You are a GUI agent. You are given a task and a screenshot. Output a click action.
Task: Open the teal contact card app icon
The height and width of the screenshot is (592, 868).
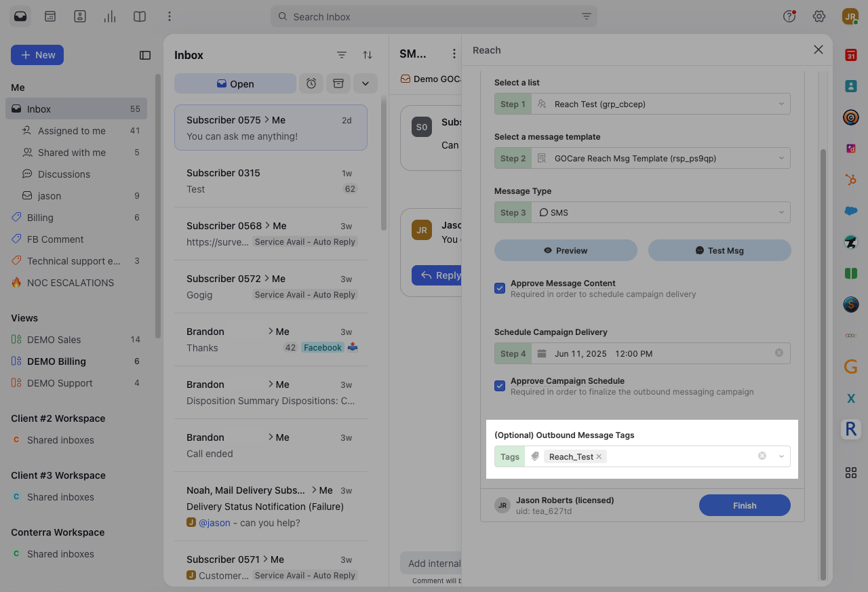click(851, 86)
